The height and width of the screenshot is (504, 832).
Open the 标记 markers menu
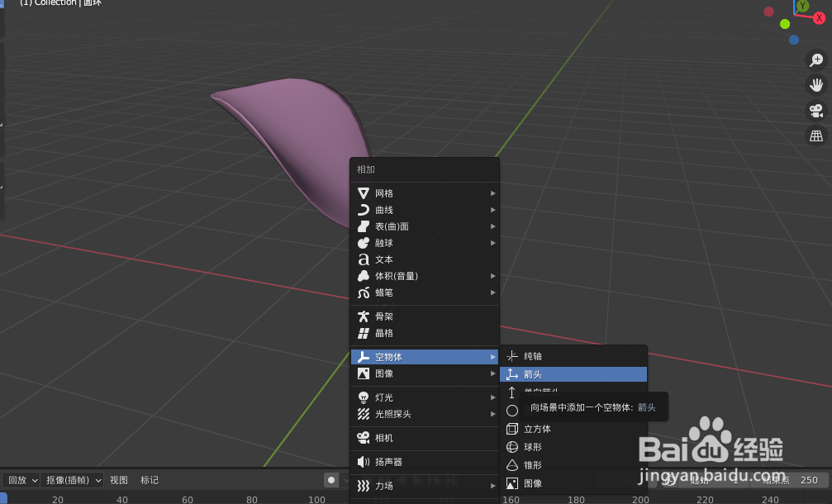149,479
